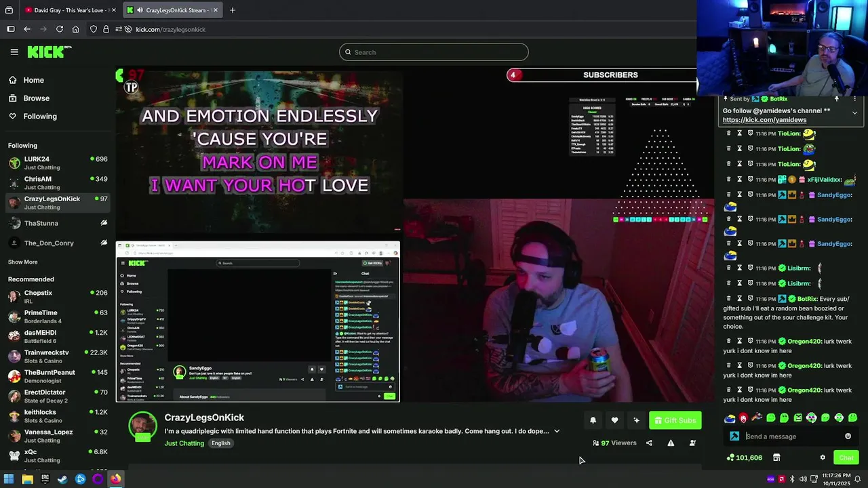
Task: Click the hammer badge in message box
Action: [x=734, y=436]
